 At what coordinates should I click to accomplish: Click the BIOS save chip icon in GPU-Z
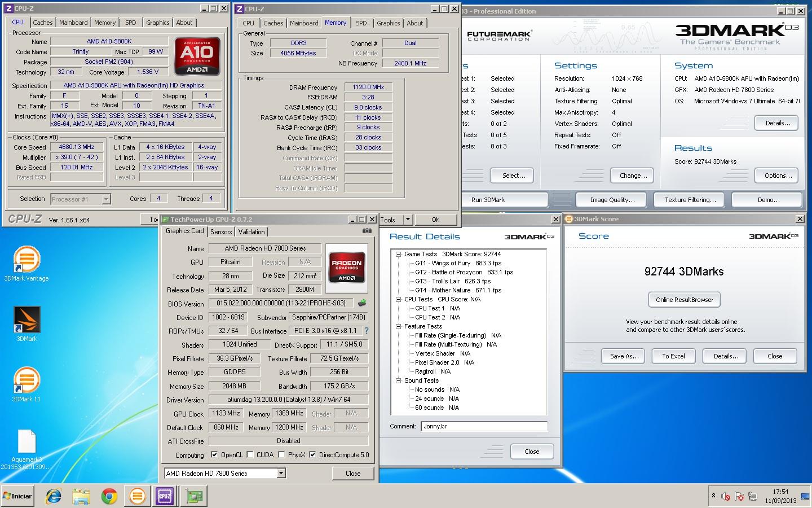[x=362, y=303]
